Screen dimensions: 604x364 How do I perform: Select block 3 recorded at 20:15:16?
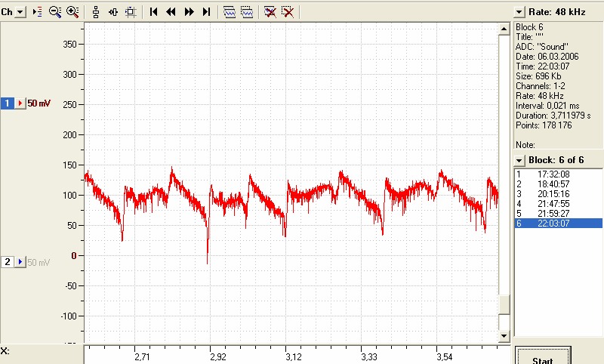tap(559, 194)
